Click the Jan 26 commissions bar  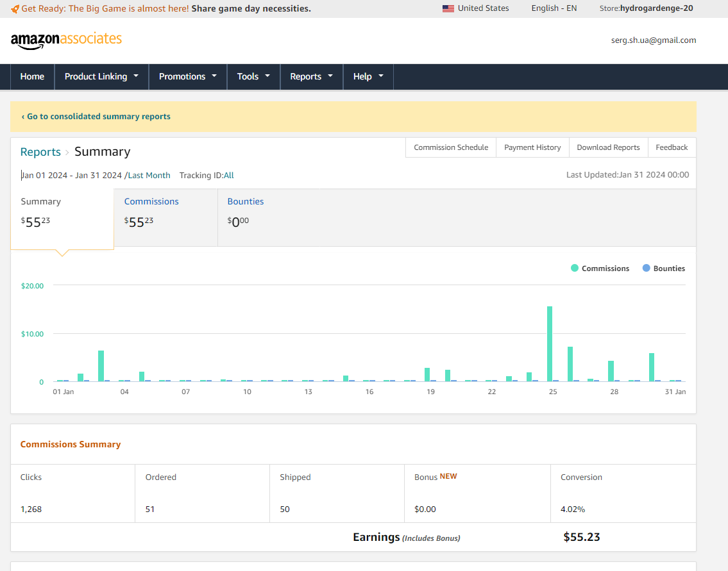tap(570, 364)
